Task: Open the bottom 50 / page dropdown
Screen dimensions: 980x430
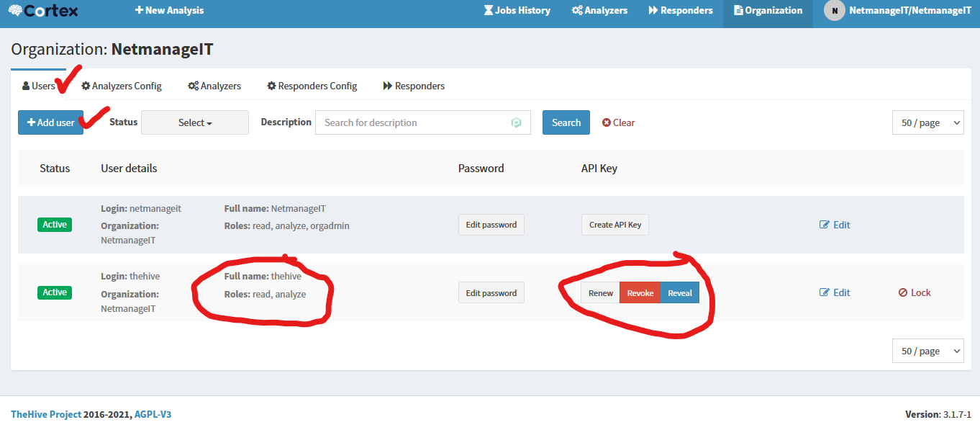Action: (x=927, y=351)
